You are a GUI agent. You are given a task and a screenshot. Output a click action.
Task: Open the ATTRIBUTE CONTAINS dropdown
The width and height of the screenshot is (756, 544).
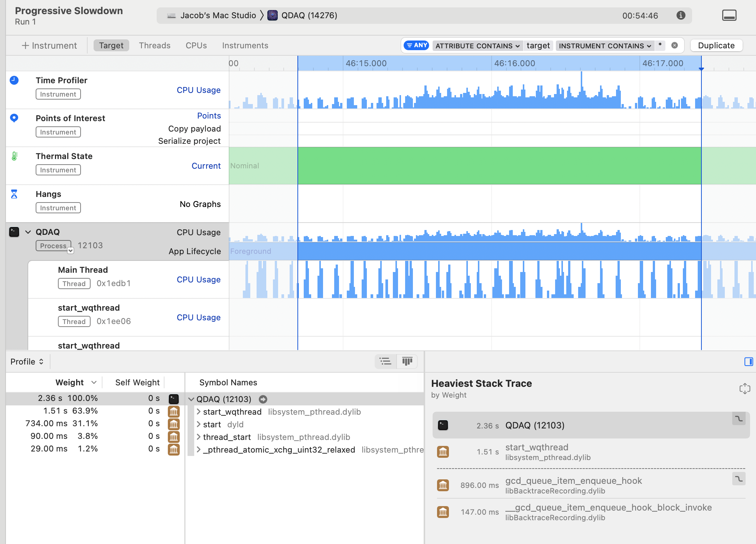(478, 46)
